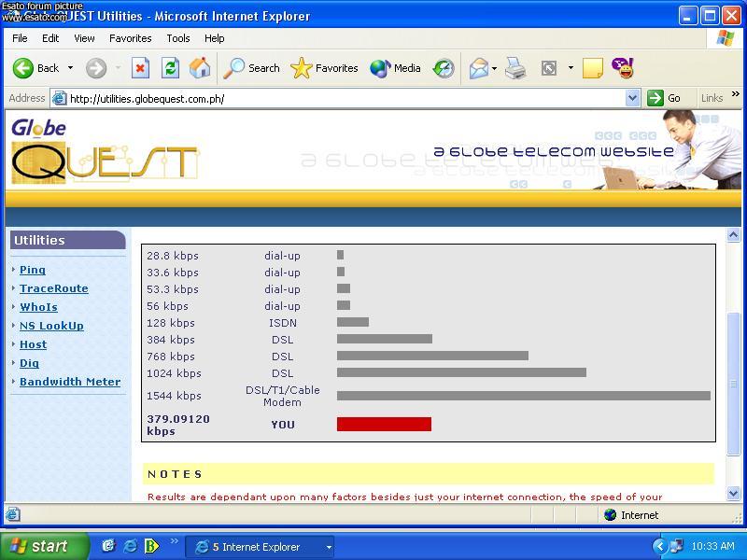Launch Outlook Express from Quick Launch
The width and height of the screenshot is (747, 560).
108,546
